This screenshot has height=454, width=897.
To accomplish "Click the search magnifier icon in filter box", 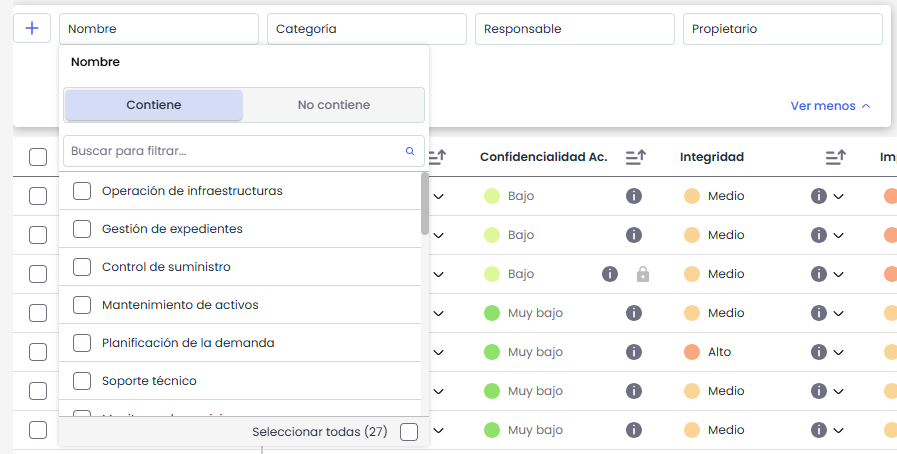I will (x=410, y=152).
